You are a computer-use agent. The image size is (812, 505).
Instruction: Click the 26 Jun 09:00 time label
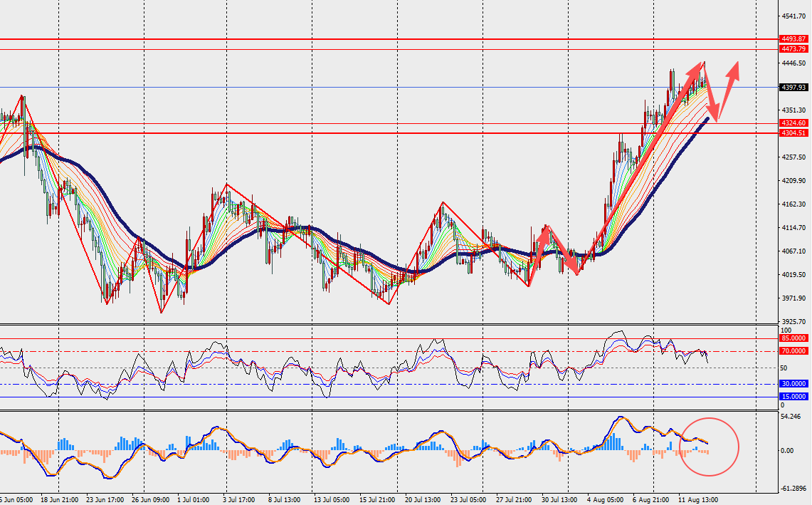pos(151,500)
